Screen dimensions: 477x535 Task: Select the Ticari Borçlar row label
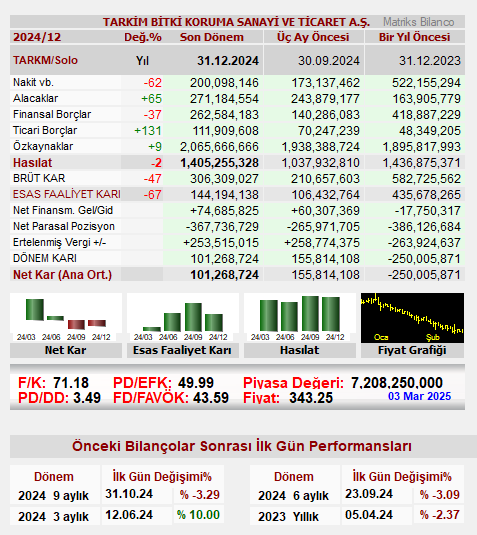click(x=45, y=131)
